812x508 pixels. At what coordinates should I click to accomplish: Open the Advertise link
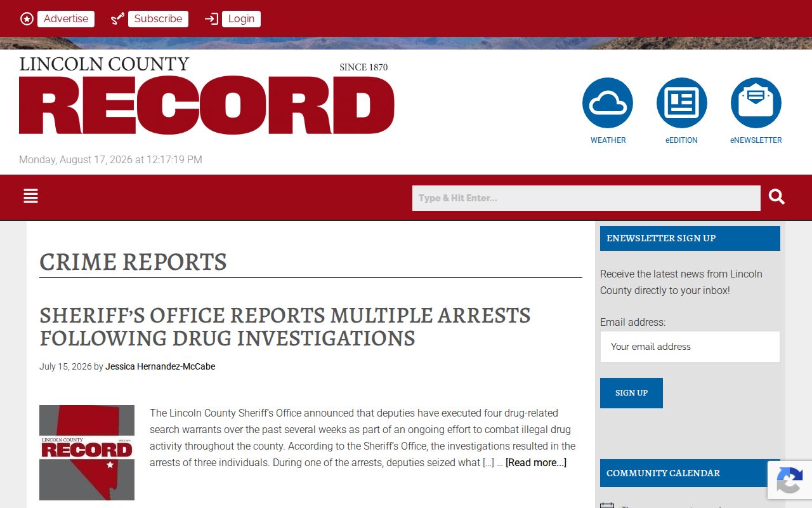[66, 19]
